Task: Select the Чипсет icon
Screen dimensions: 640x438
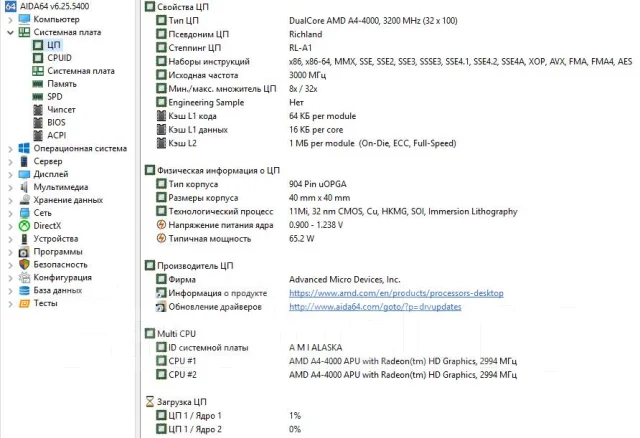Action: point(38,109)
